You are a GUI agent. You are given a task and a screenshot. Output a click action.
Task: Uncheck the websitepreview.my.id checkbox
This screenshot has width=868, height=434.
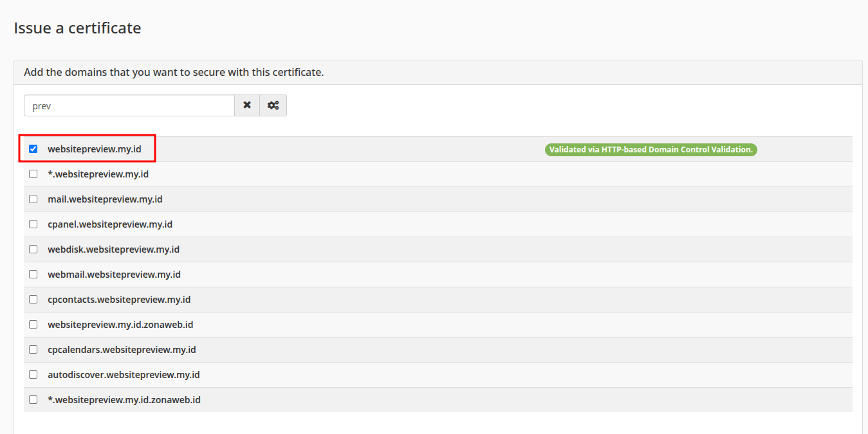pos(33,149)
